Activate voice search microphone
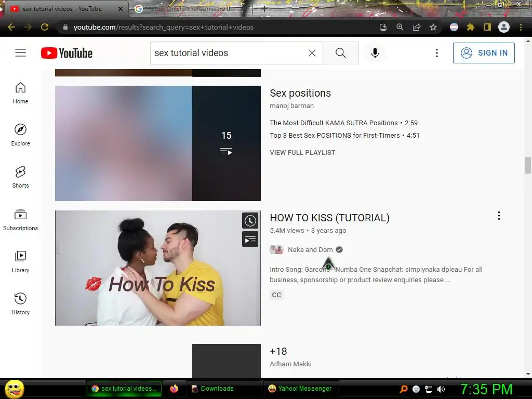This screenshot has width=532, height=399. 375,53
